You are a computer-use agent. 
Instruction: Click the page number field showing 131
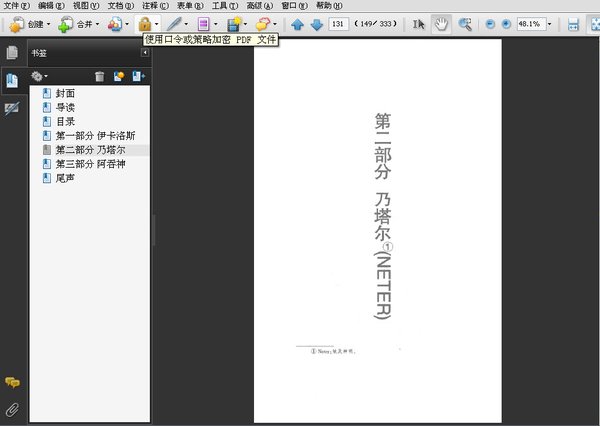pos(338,24)
